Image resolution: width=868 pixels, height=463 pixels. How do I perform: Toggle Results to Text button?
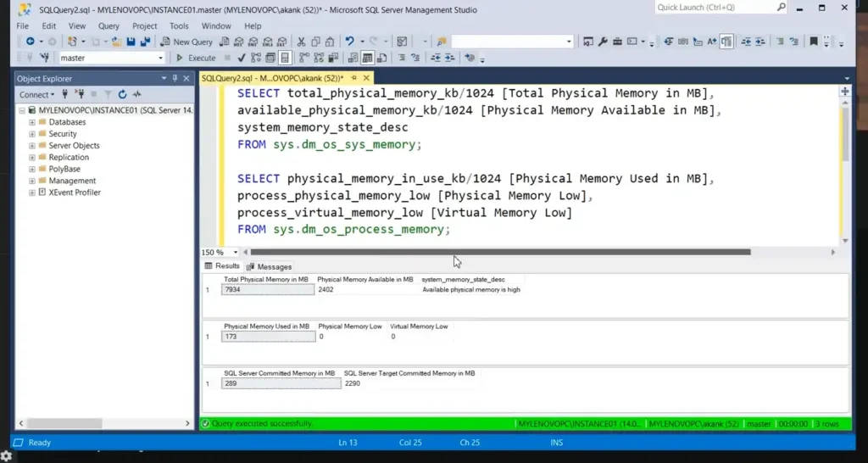[353, 58]
